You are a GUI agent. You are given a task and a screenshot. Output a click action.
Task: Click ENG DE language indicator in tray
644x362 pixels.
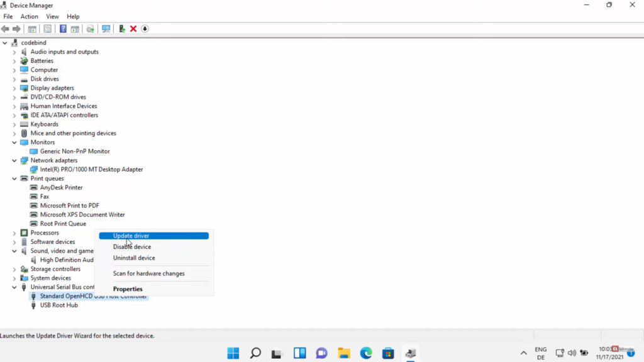point(540,353)
